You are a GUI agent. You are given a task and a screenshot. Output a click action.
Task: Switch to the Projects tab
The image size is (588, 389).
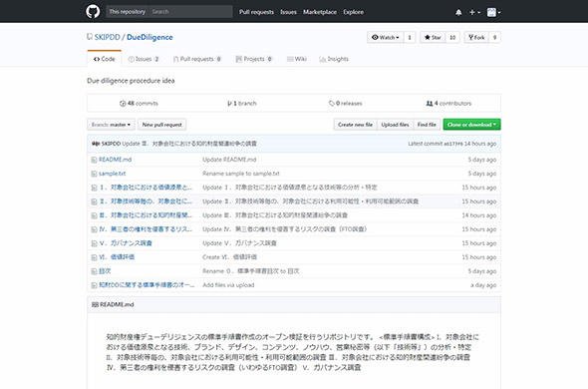(x=254, y=59)
